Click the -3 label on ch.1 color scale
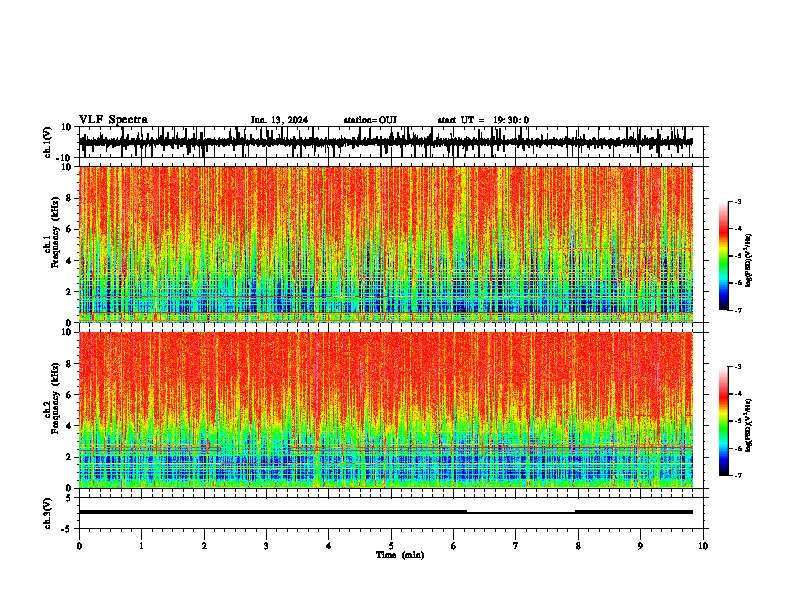Image resolution: width=792 pixels, height=612 pixels. click(x=738, y=201)
